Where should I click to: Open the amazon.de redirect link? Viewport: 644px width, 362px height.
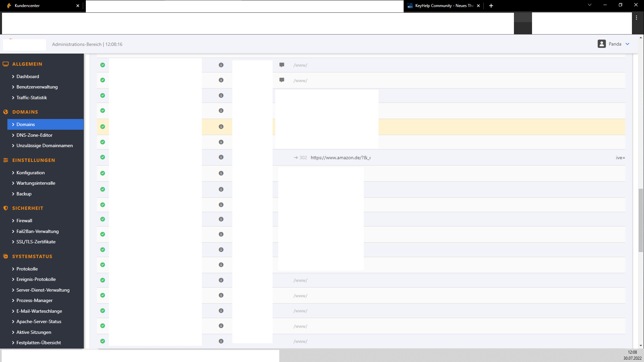pyautogui.click(x=340, y=158)
